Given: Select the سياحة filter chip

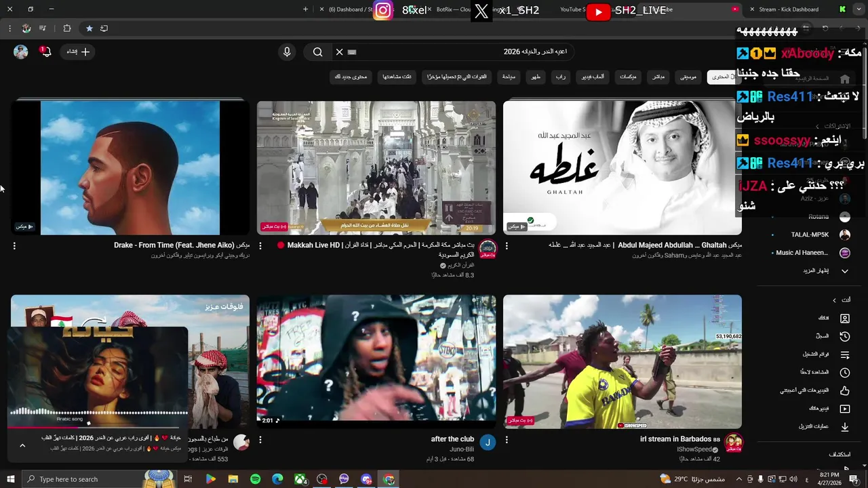Looking at the screenshot, I should coord(509,77).
